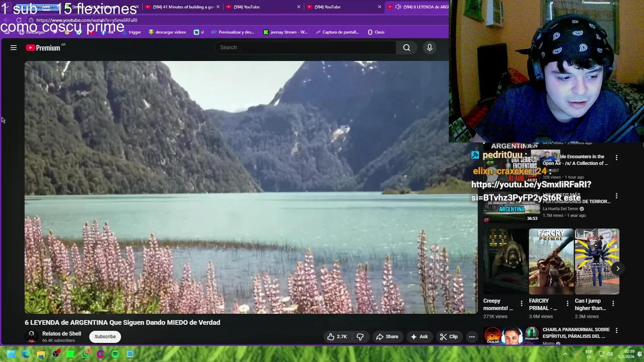The width and height of the screenshot is (644, 362).
Task: Open the green Kick app taskbar icon
Action: pos(70,354)
